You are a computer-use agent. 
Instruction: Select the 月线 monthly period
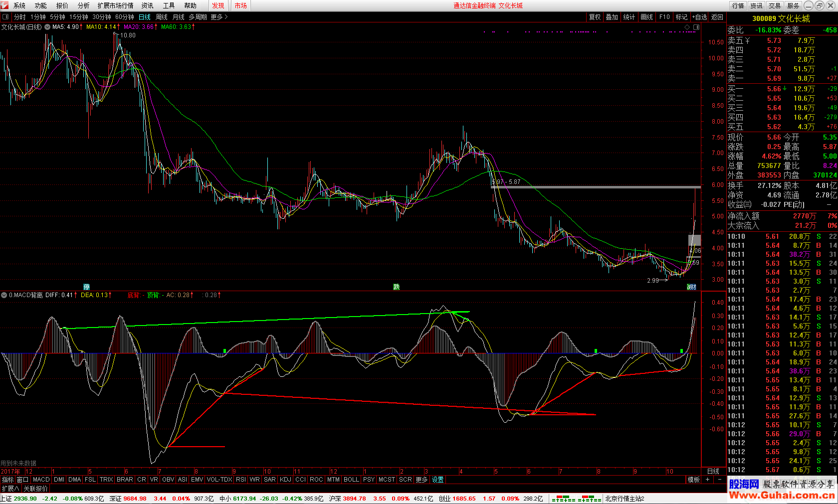pyautogui.click(x=179, y=17)
